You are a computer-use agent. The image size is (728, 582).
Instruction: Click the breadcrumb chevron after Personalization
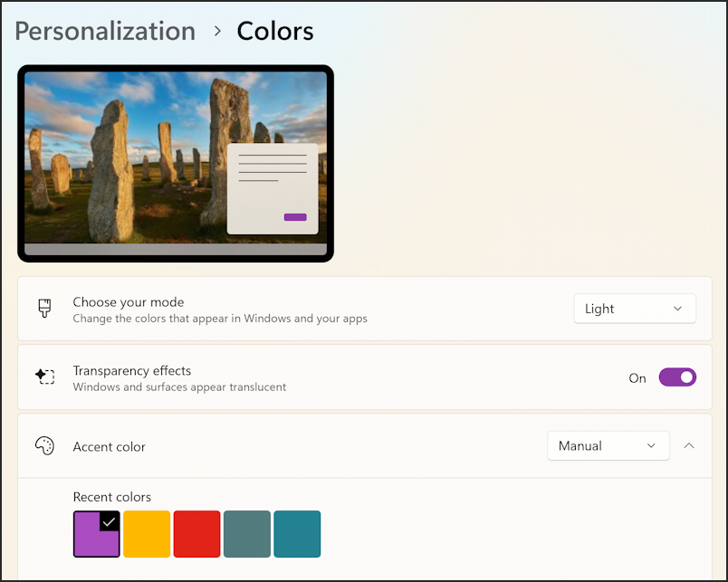(216, 31)
